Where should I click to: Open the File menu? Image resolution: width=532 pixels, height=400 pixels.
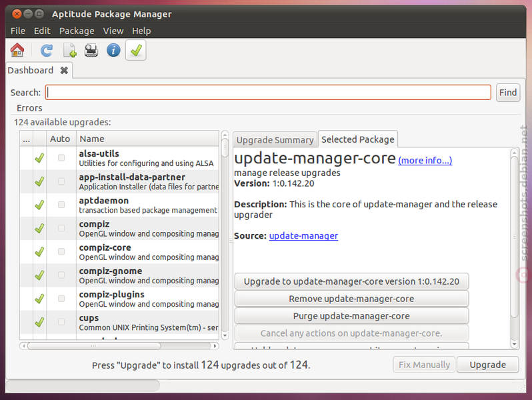[17, 31]
